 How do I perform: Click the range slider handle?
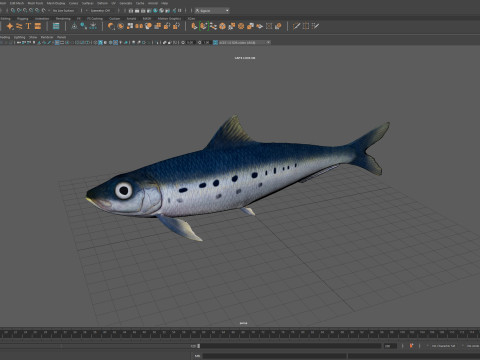pos(199,346)
